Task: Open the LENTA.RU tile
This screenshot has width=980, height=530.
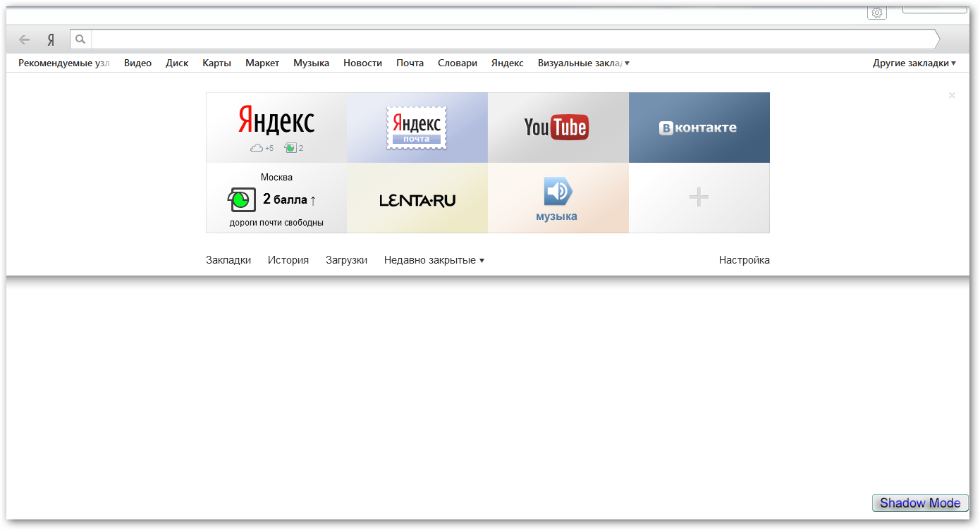Action: click(x=417, y=198)
